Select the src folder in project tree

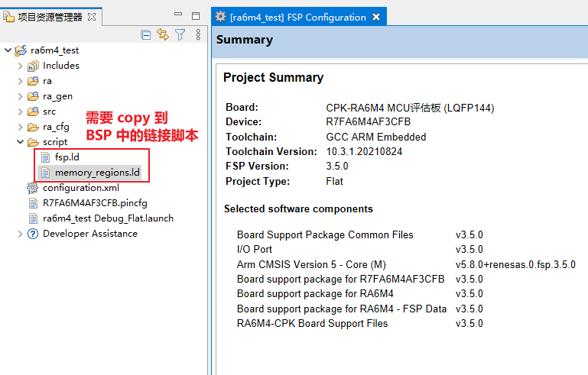[x=49, y=112]
